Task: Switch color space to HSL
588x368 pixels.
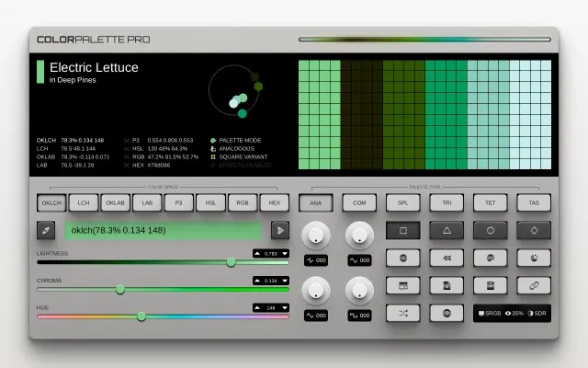Action: click(210, 202)
